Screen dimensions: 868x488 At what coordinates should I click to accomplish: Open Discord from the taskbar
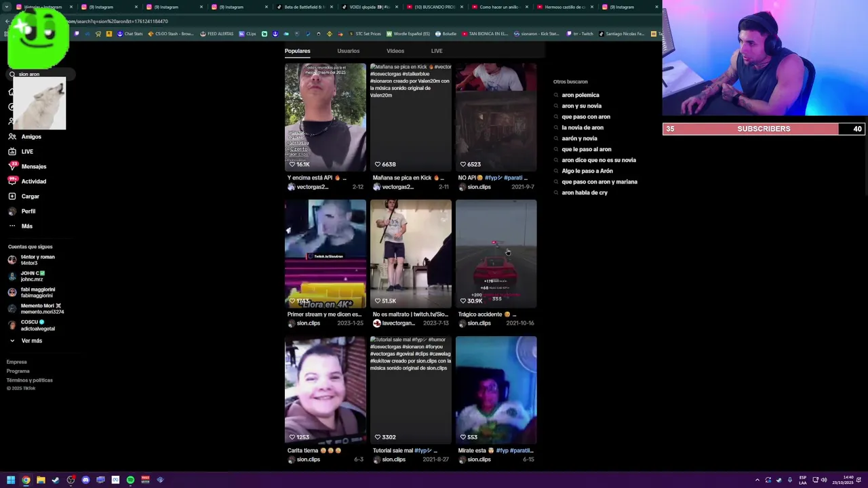[x=85, y=480]
